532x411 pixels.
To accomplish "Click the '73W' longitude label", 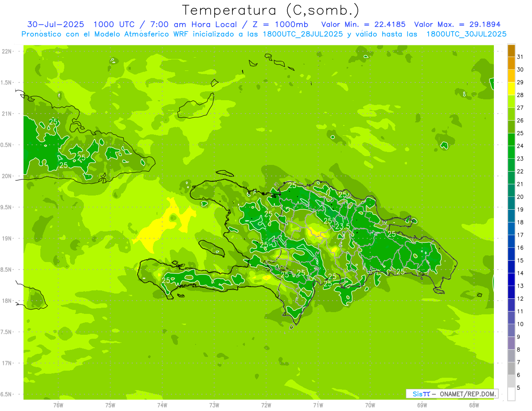I will coord(214,406).
